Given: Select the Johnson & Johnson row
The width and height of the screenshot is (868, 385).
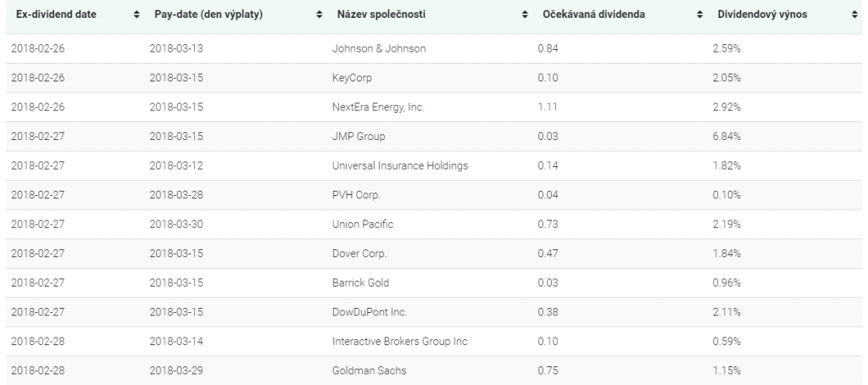Looking at the screenshot, I should (x=379, y=48).
